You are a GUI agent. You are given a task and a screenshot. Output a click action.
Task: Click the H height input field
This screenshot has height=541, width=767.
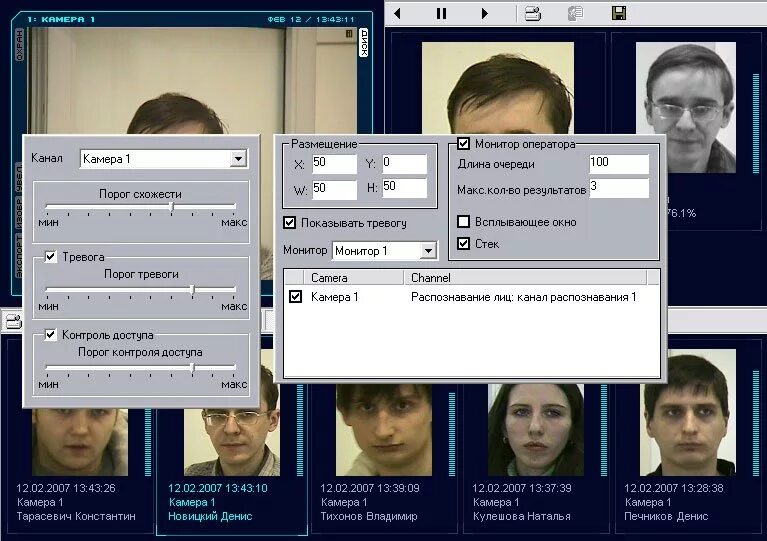coord(404,188)
